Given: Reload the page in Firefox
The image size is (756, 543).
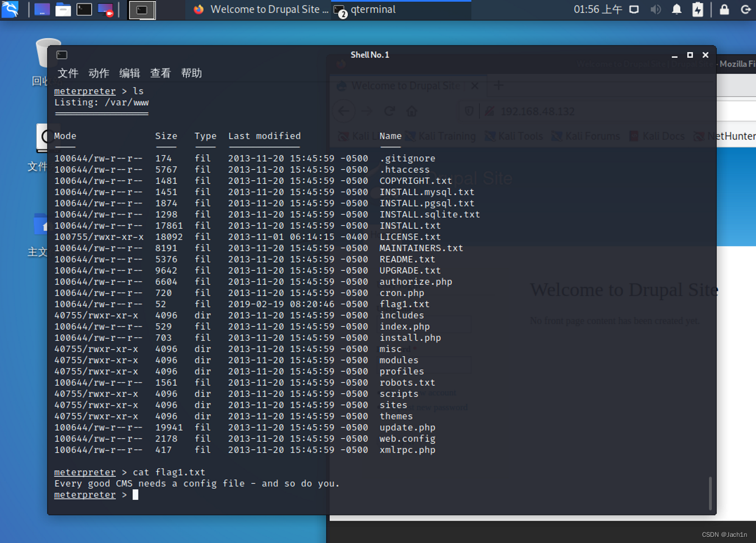Looking at the screenshot, I should click(389, 111).
